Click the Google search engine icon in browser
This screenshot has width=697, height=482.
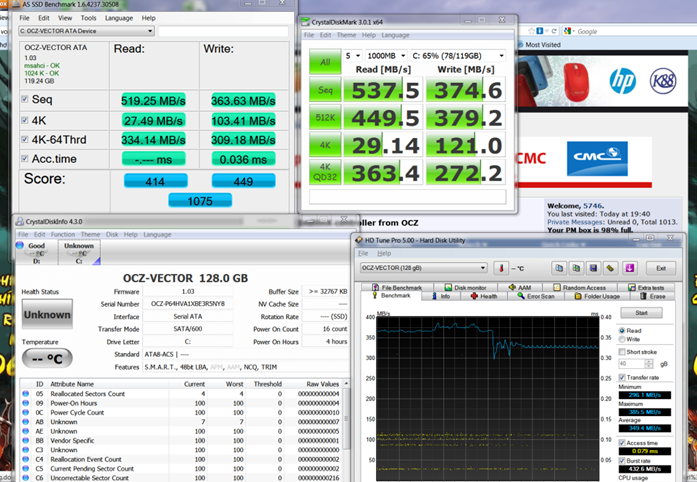pyautogui.click(x=567, y=31)
